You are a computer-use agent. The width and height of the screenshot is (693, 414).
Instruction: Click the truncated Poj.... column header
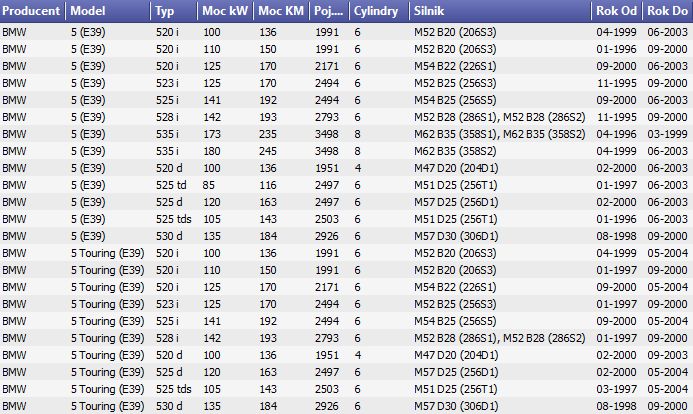(x=329, y=11)
